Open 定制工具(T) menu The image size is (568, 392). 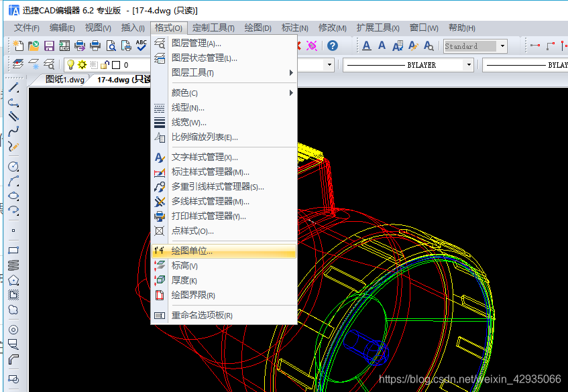(213, 28)
